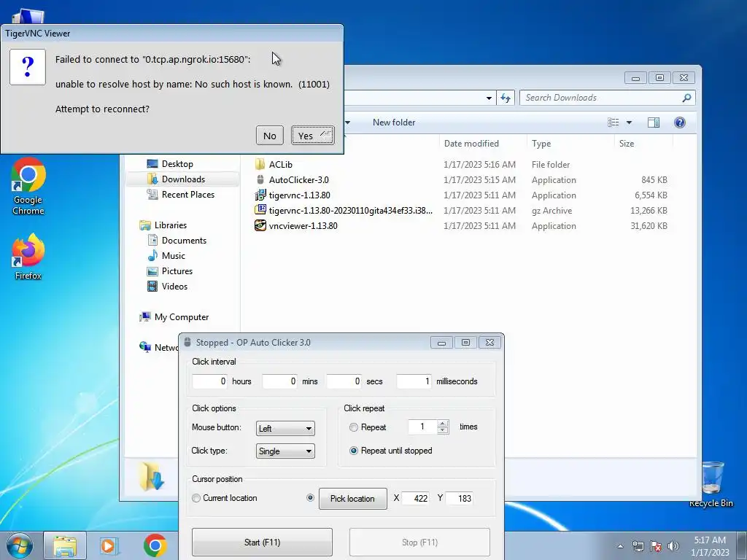Open the address bar history dropdown
Viewport: 747px width, 560px height.
pyautogui.click(x=489, y=98)
